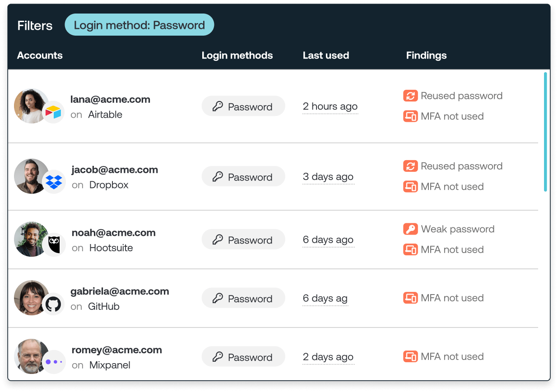The width and height of the screenshot is (558, 392).
Task: Click the '2 hours ago' timestamp
Action: click(330, 106)
